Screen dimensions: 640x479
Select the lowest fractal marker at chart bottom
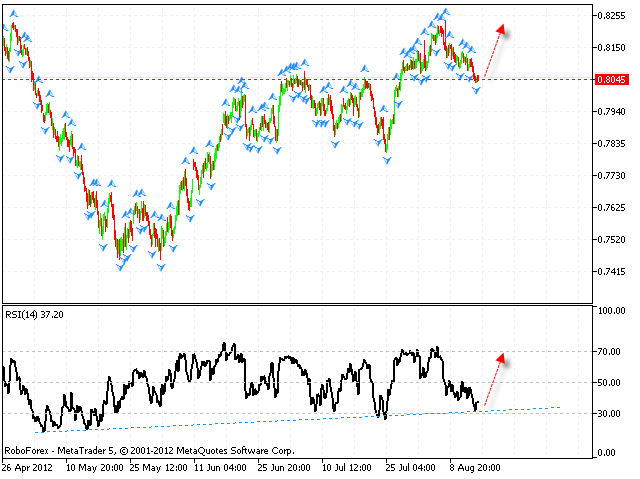(121, 267)
